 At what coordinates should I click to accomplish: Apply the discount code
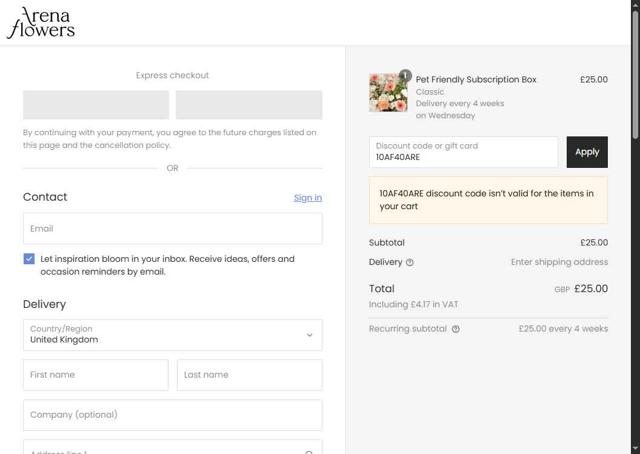click(x=587, y=152)
